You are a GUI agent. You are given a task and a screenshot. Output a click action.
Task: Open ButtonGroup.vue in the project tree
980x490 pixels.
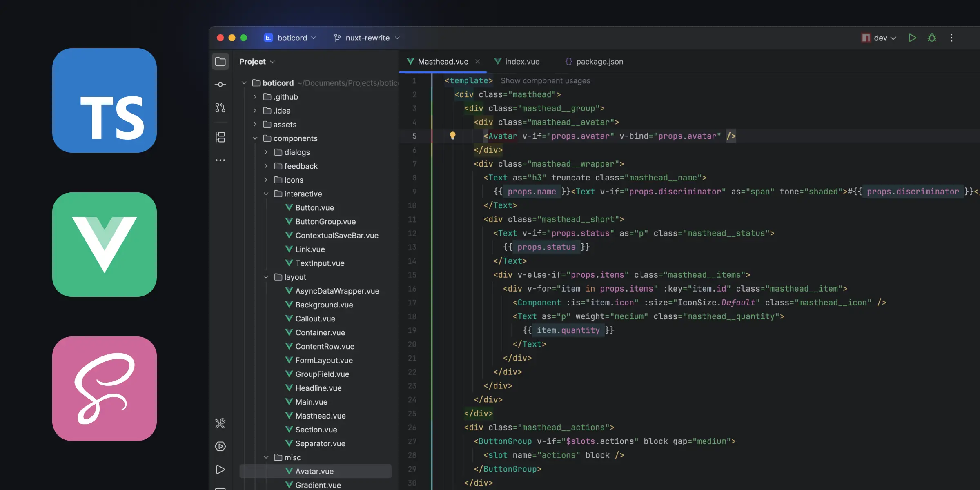tap(321, 222)
